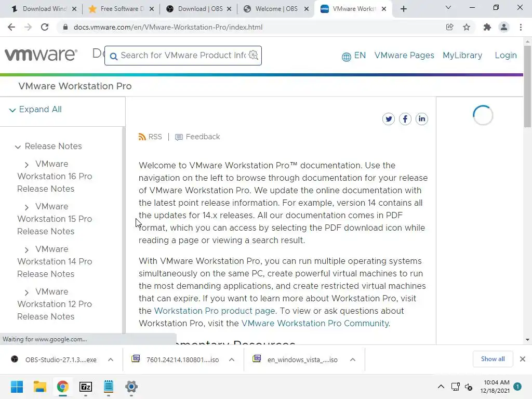Share page on Twitter icon
The height and width of the screenshot is (399, 532).
coord(389,119)
